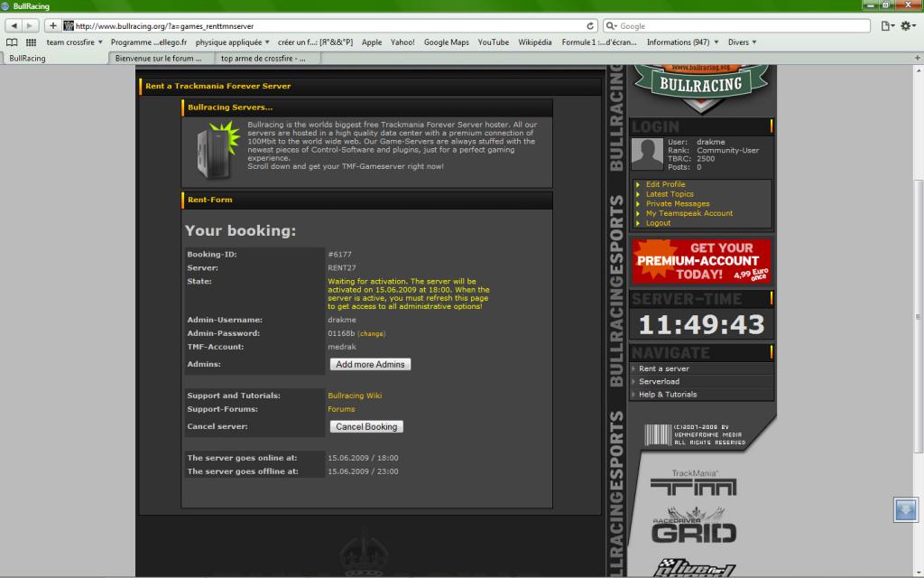924x578 pixels.
Task: Click the server name RENT27
Action: (342, 268)
